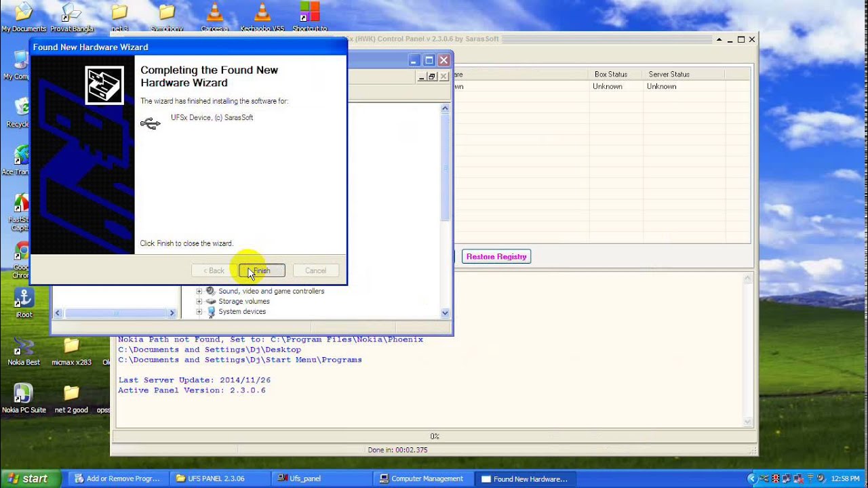Restore down the inner MDI child window

click(432, 77)
